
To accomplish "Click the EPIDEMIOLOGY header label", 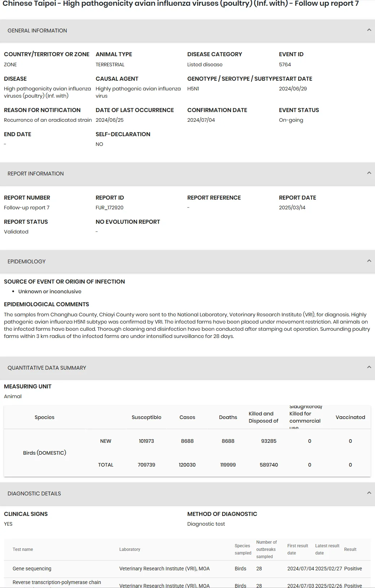I will [x=27, y=262].
